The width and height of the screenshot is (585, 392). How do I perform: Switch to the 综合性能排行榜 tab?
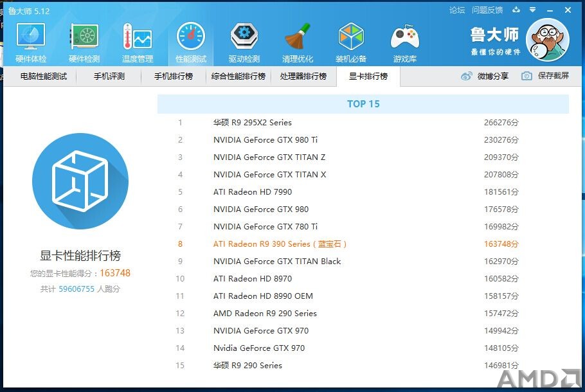pyautogui.click(x=239, y=76)
